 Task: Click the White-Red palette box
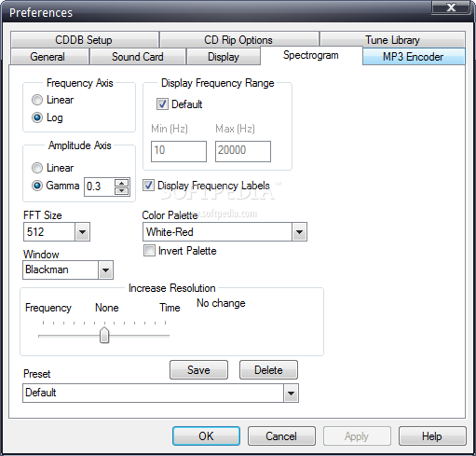[x=217, y=232]
